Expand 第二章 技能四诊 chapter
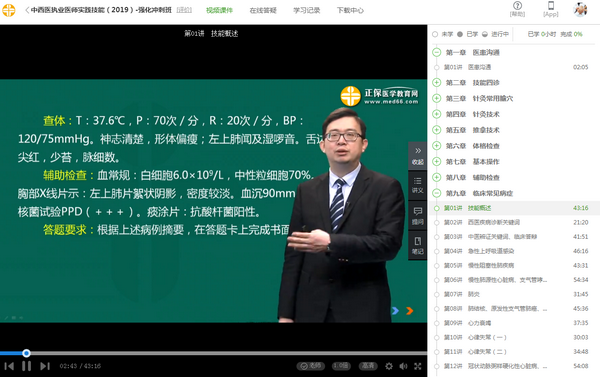Viewport: 600px width, 377px height. click(x=437, y=82)
